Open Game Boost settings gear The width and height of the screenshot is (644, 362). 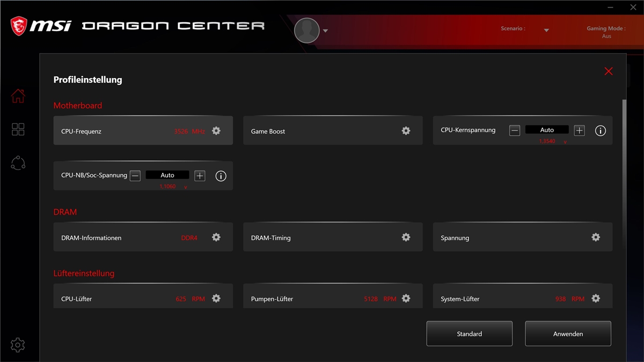tap(406, 131)
